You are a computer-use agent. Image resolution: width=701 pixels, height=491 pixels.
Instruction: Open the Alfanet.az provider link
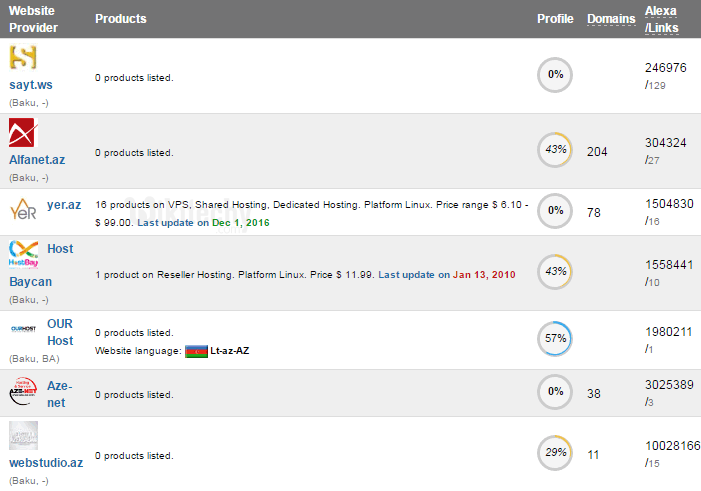[x=37, y=160]
